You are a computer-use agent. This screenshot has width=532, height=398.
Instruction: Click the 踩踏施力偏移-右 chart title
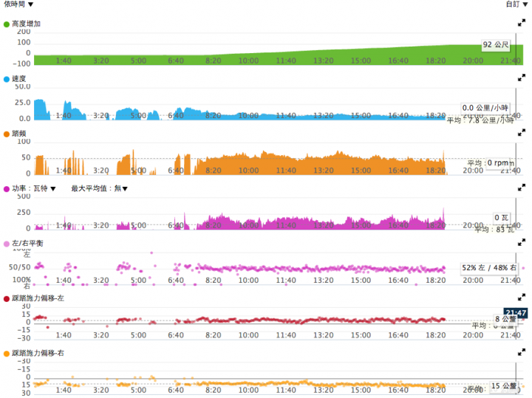point(38,353)
